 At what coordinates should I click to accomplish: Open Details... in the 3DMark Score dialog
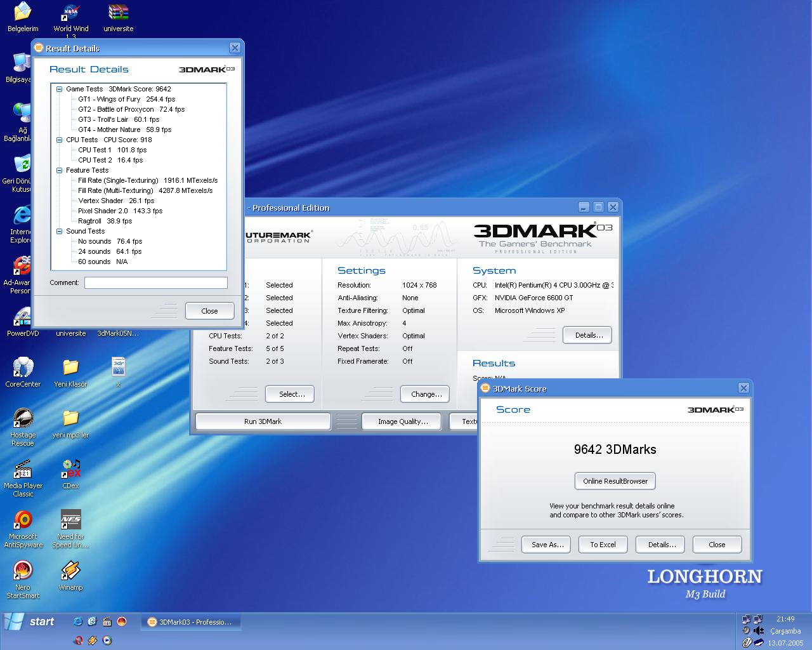tap(662, 545)
